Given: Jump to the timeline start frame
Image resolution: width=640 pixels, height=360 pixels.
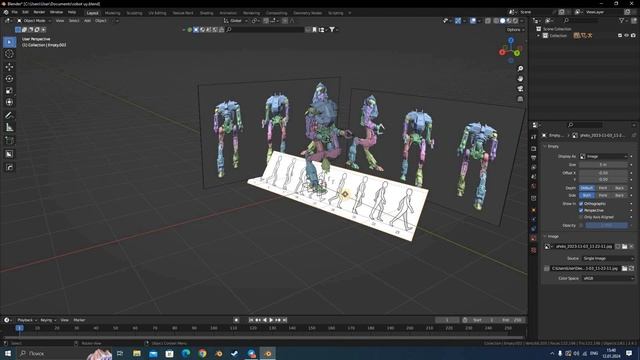Looking at the screenshot, I should (x=251, y=320).
